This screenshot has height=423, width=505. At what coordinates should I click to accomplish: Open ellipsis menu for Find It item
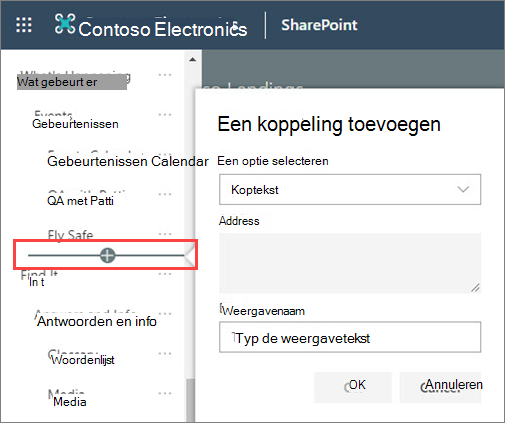coord(165,274)
